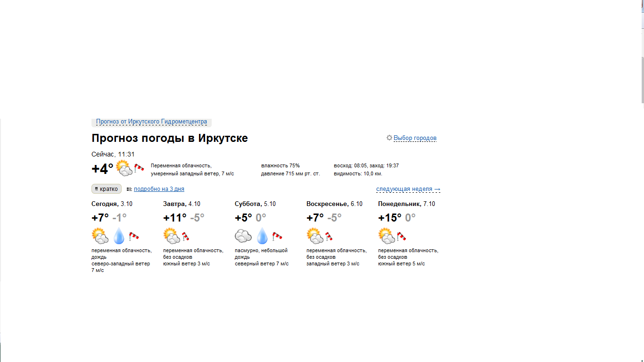This screenshot has height=362, width=644.
Task: Click Сегодня rain drop icon
Action: 119,236
